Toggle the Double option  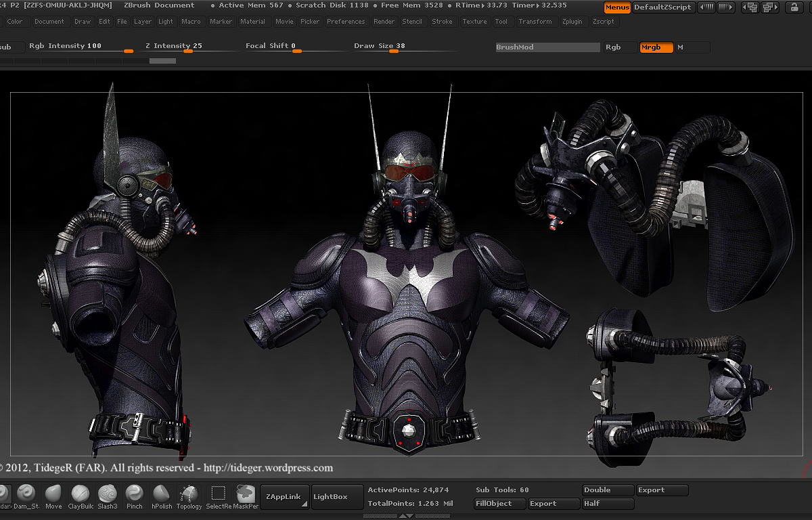click(x=608, y=490)
